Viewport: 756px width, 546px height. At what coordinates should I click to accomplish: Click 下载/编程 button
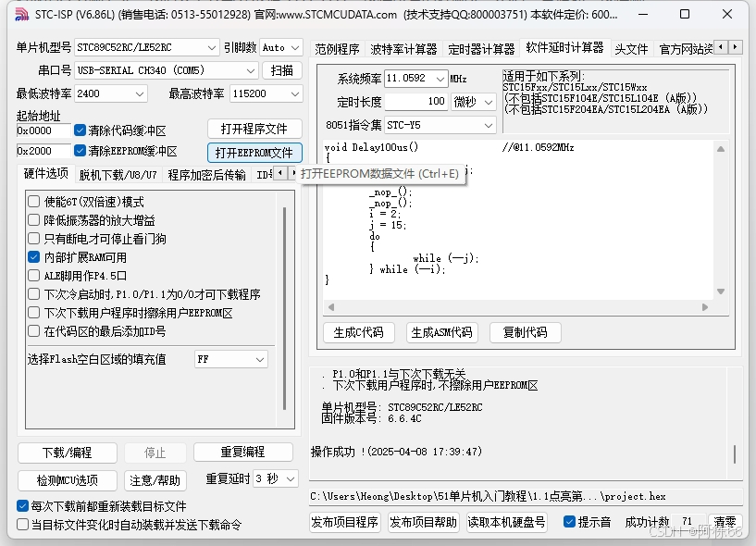click(67, 453)
